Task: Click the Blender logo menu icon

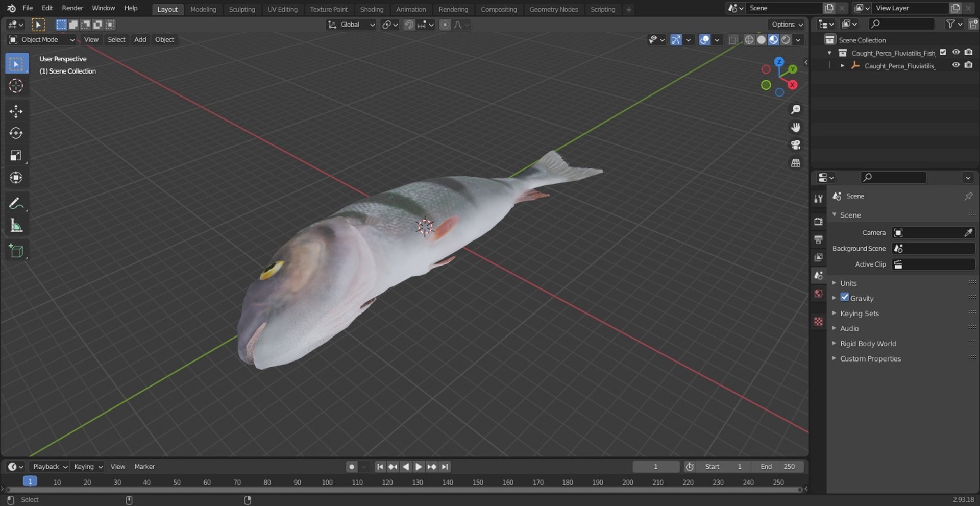Action: 11,8
